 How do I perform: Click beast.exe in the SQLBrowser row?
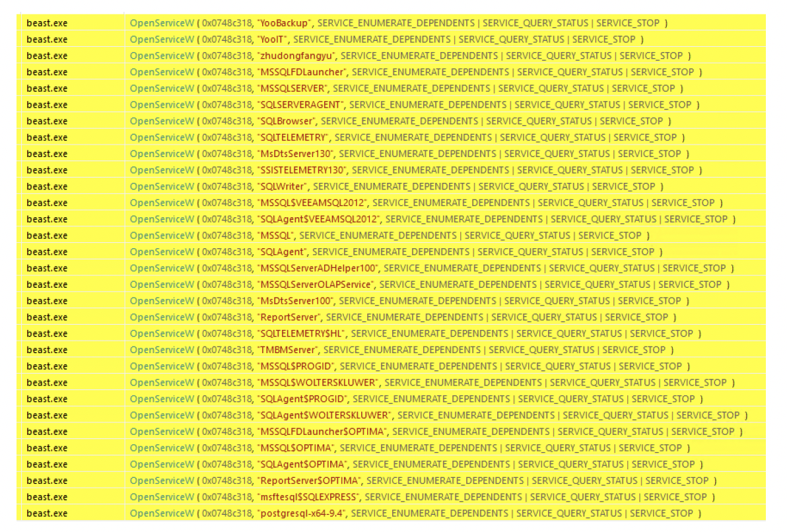[x=47, y=121]
